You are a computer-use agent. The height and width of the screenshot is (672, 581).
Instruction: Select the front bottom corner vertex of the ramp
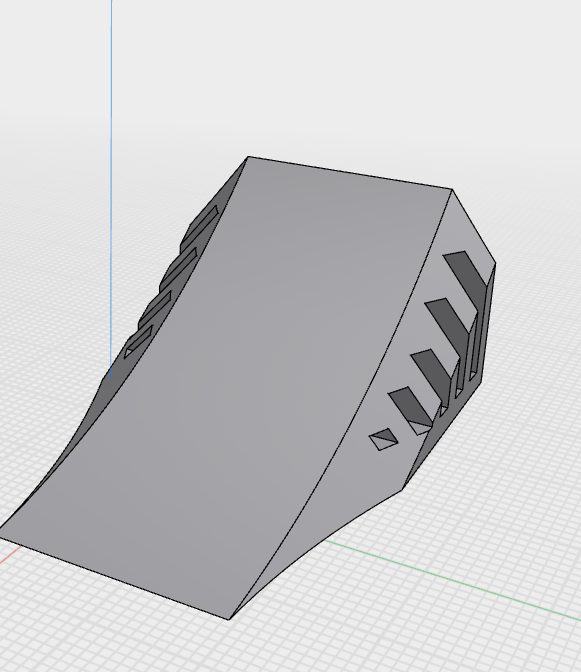pyautogui.click(x=229, y=619)
